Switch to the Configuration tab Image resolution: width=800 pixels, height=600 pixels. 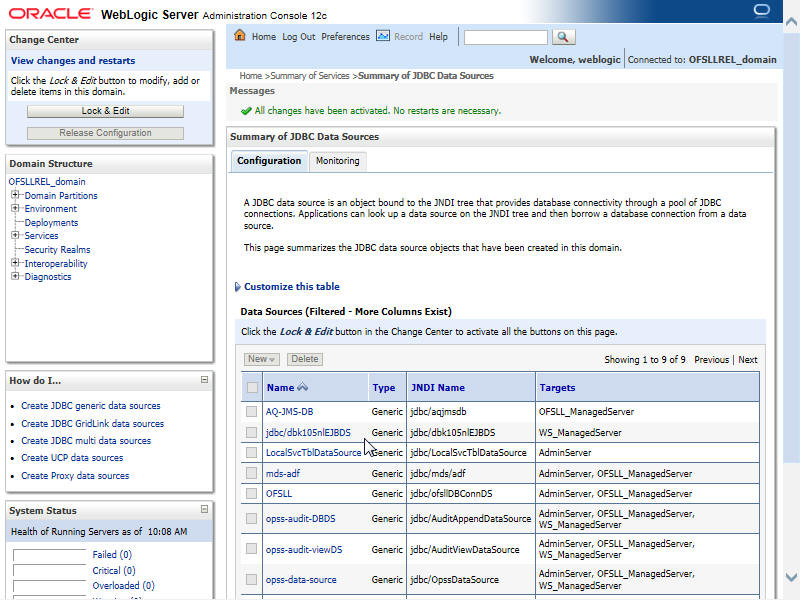[269, 161]
